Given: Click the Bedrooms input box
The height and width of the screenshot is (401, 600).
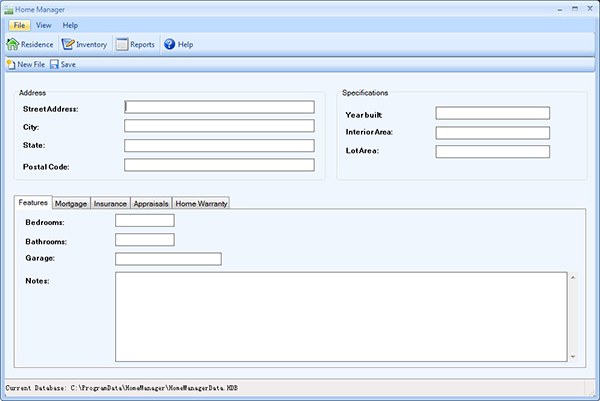Looking at the screenshot, I should pyautogui.click(x=145, y=220).
